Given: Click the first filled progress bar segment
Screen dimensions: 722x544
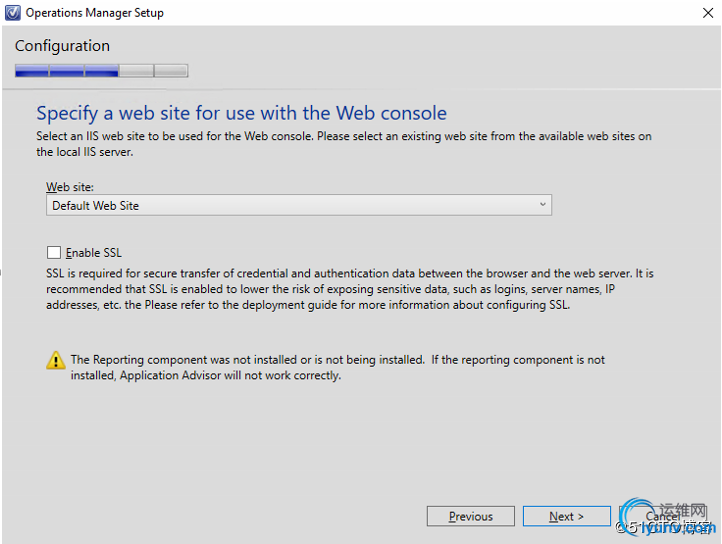Looking at the screenshot, I should pos(31,71).
